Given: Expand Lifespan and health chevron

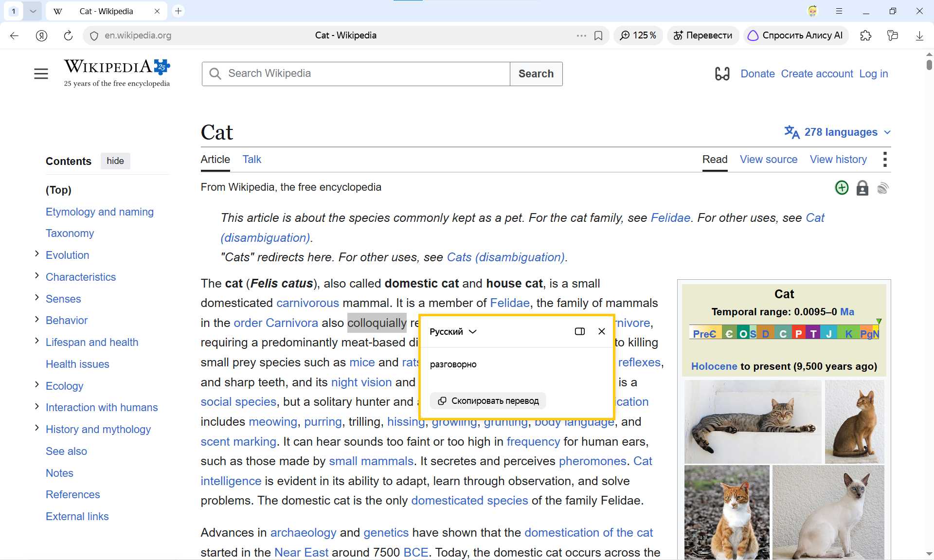Looking at the screenshot, I should coord(36,341).
